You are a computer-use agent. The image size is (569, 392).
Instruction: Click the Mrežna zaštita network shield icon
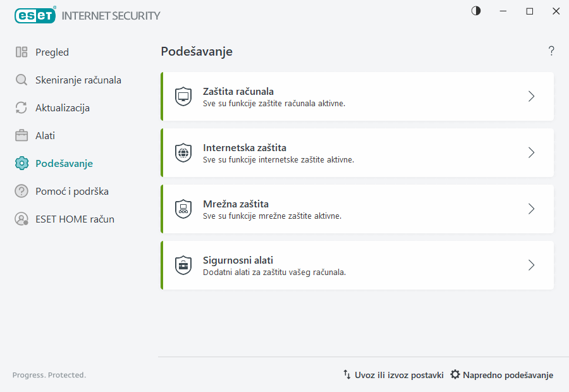tap(183, 209)
